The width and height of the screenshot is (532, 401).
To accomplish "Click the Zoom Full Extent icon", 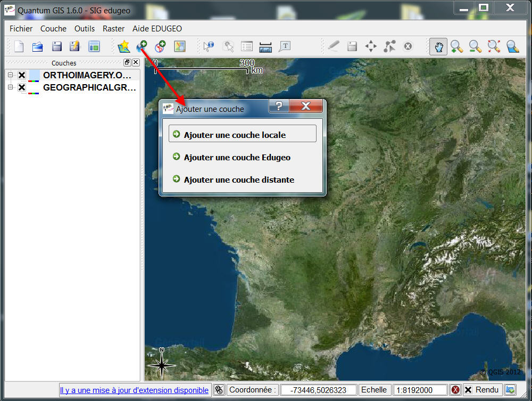I will point(494,46).
